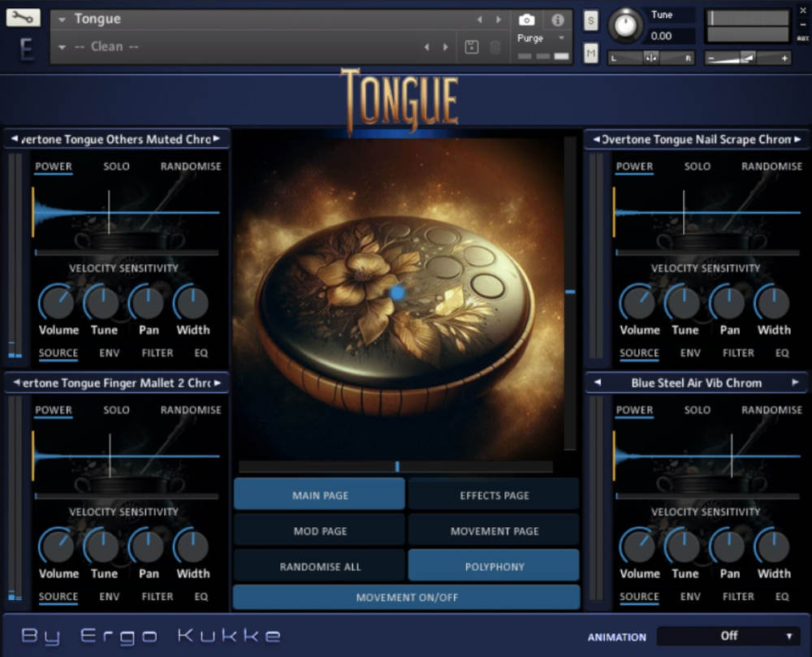
Task: Enable POWER on the Nail Scrape layer
Action: pyautogui.click(x=634, y=166)
